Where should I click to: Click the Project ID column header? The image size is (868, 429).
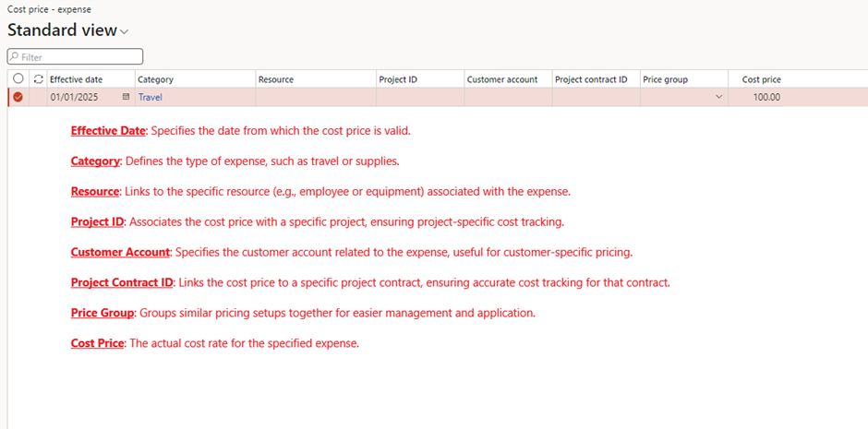tap(398, 79)
